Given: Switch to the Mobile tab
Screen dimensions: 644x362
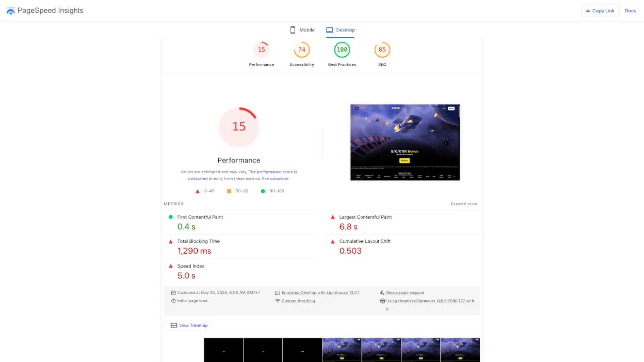Looking at the screenshot, I should (x=303, y=30).
